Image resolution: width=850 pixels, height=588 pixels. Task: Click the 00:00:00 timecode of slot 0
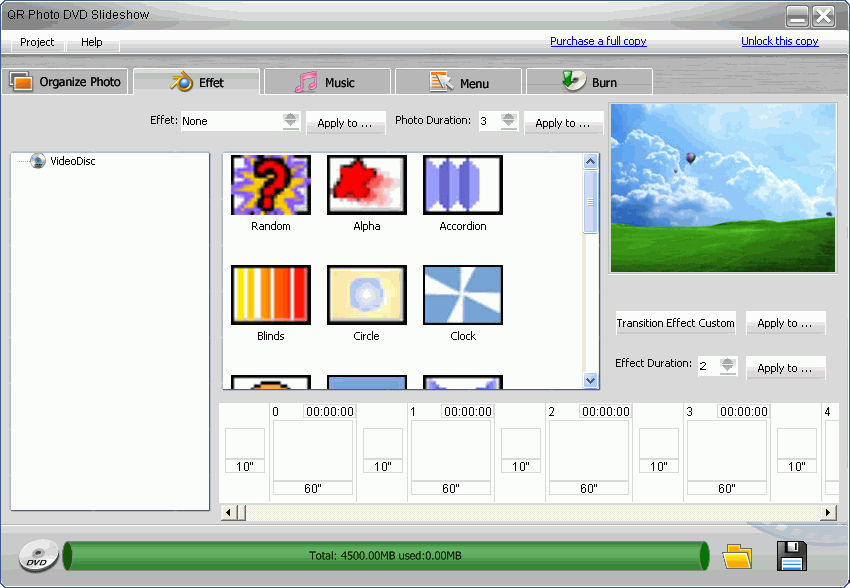(330, 412)
